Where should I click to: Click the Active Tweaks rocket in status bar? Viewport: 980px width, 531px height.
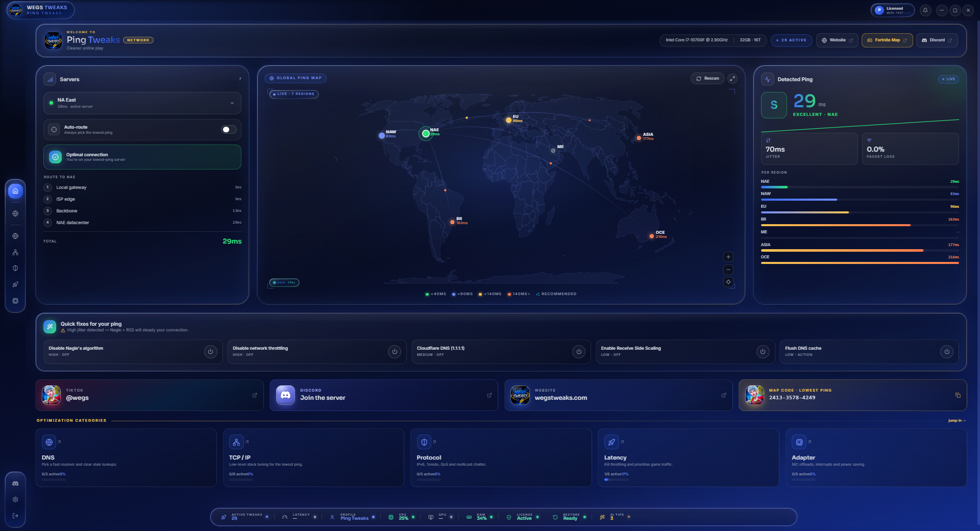tap(224, 517)
